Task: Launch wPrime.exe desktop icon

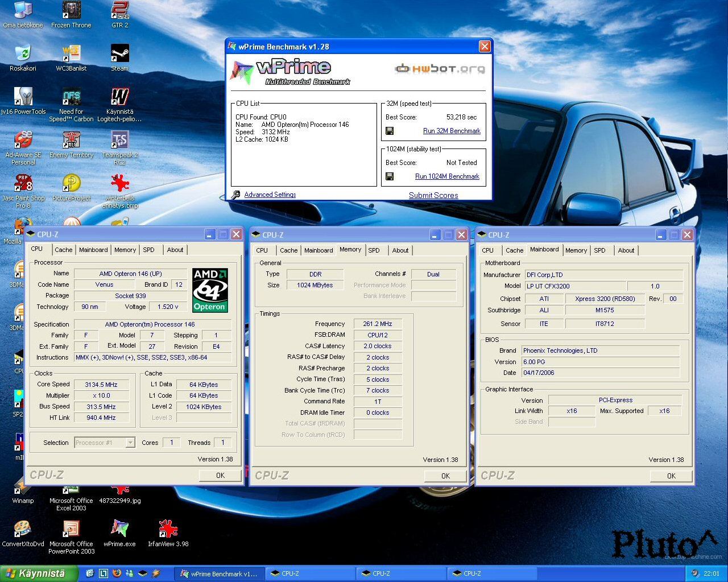Action: (119, 534)
